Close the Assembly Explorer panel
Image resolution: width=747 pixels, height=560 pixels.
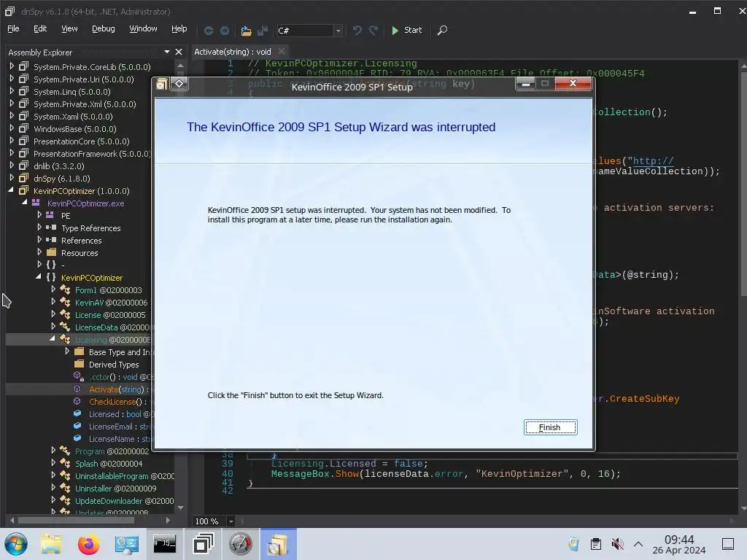click(x=179, y=52)
